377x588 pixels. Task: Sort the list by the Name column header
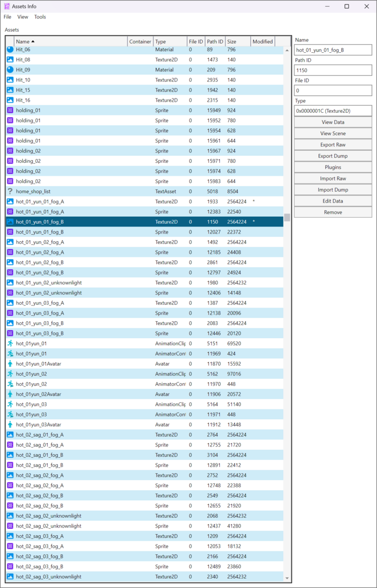tap(71, 41)
